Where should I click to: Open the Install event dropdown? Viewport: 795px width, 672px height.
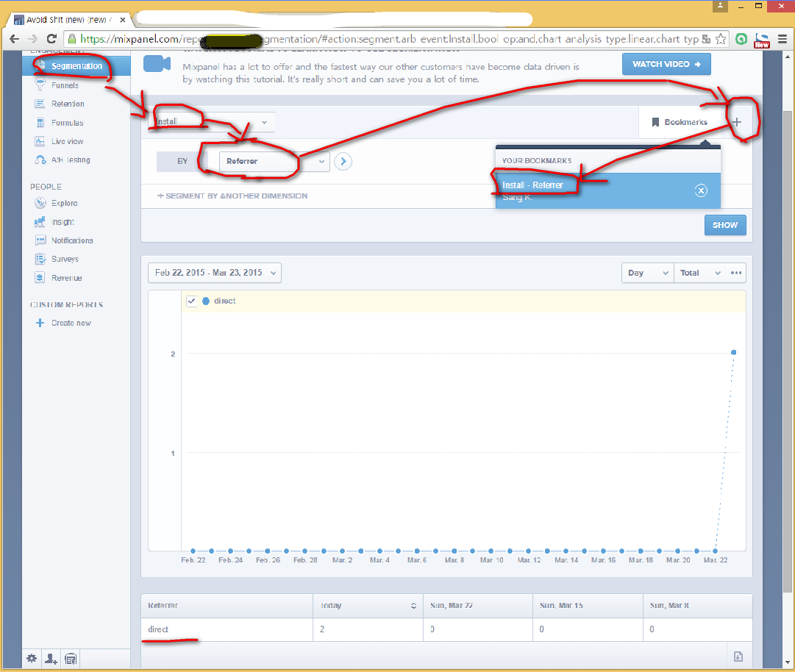pos(212,122)
